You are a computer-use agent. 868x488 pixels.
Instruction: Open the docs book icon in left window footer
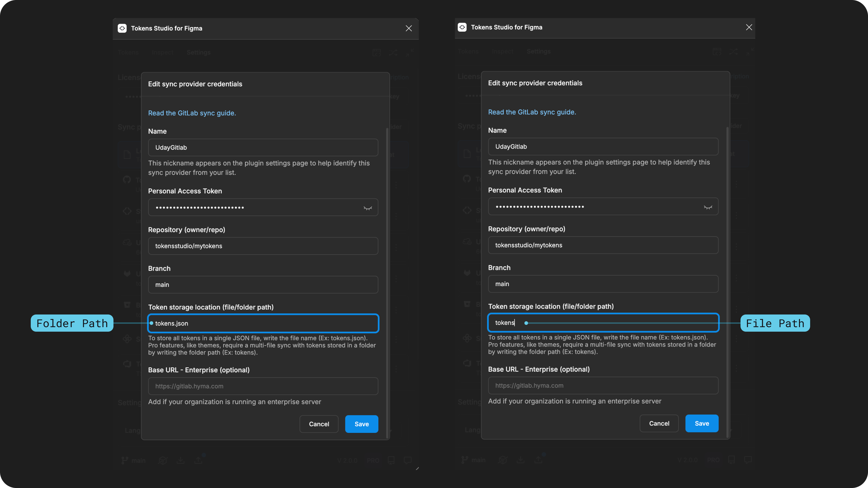click(x=391, y=460)
